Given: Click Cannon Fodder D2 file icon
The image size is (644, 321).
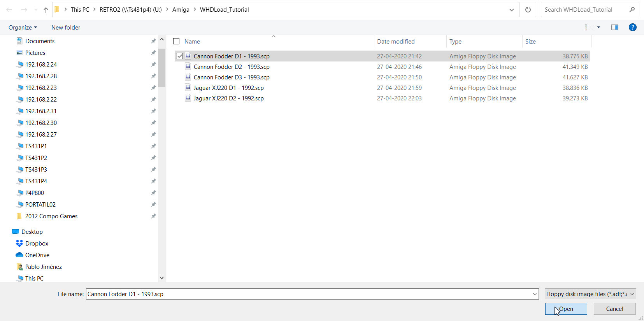Looking at the screenshot, I should pyautogui.click(x=188, y=66).
